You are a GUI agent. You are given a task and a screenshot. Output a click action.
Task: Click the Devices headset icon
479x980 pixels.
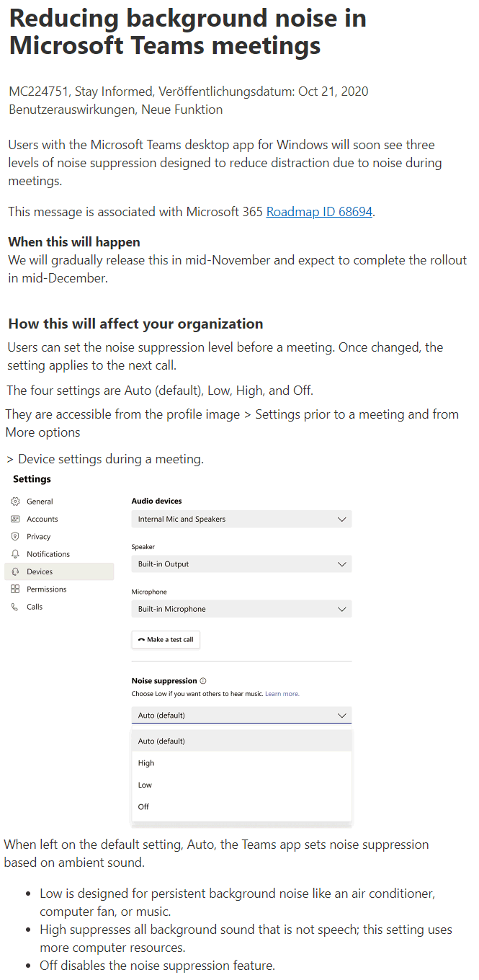[x=15, y=571]
